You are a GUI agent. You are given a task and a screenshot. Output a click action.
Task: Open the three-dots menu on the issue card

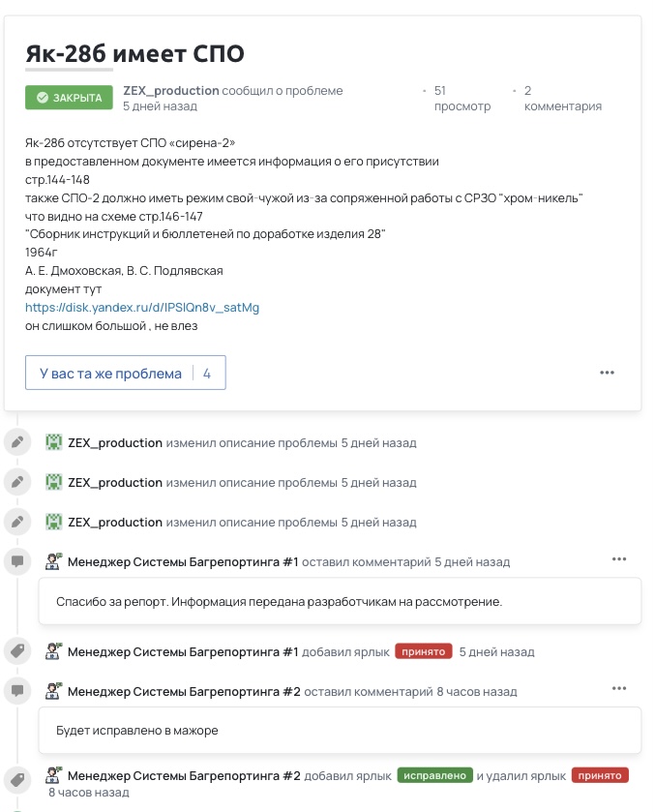(607, 373)
